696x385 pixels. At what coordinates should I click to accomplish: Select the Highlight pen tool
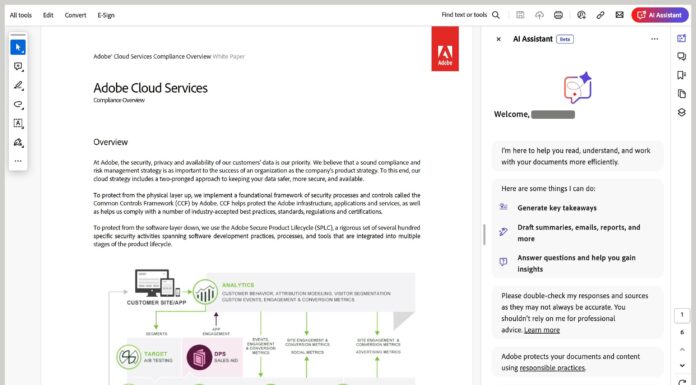coord(18,85)
